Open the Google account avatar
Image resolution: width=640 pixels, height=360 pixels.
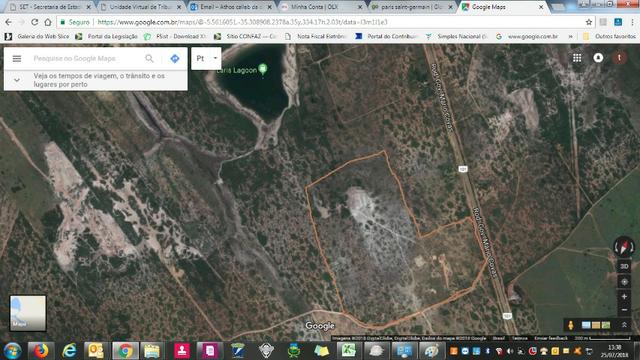click(619, 58)
